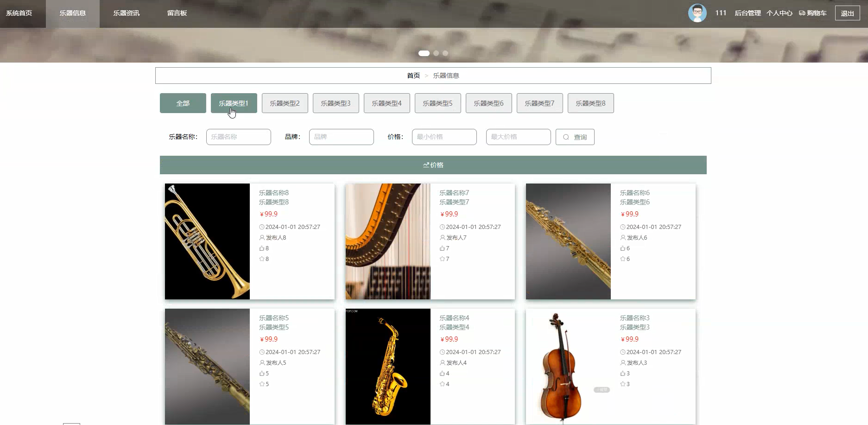Switch to the 乐器资讯 tab
The height and width of the screenshot is (425, 868).
(x=127, y=13)
